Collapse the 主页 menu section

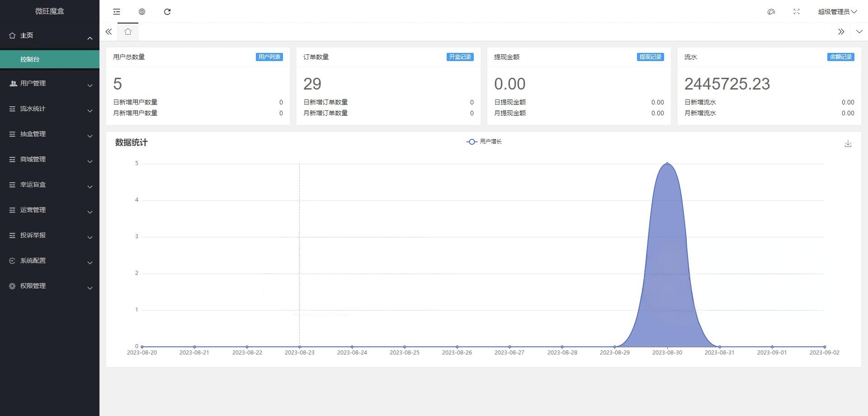click(50, 35)
